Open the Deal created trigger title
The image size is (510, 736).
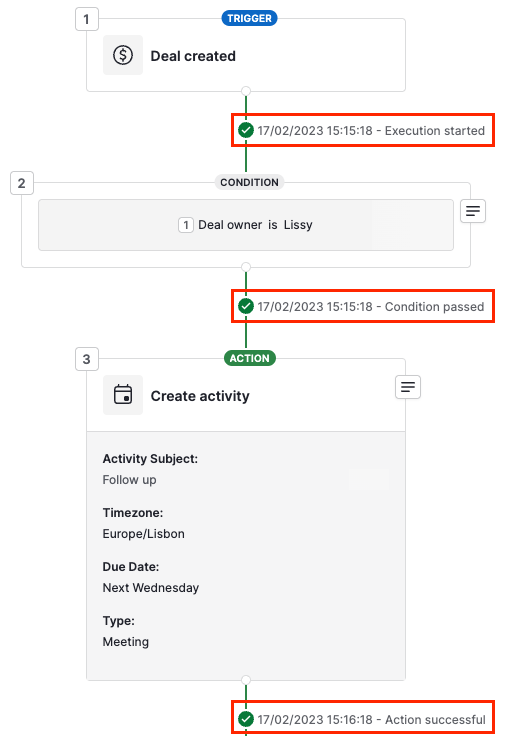tap(193, 56)
